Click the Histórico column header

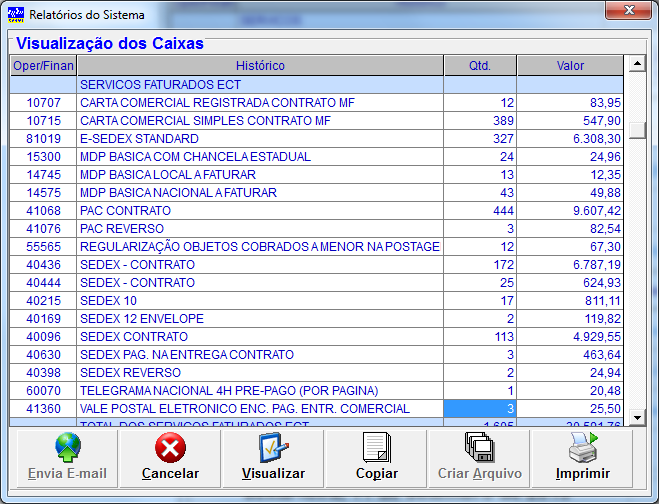(x=260, y=66)
